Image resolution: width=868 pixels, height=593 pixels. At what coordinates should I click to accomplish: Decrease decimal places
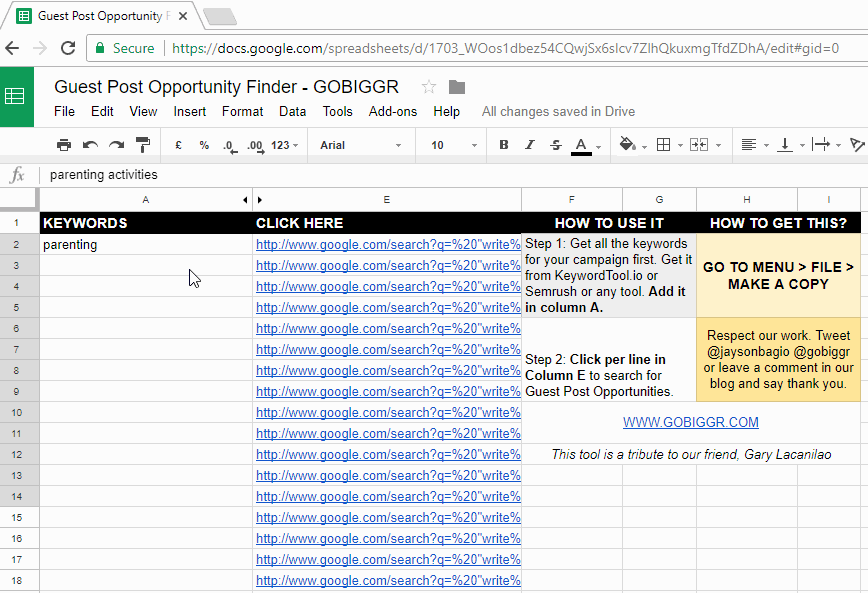click(230, 146)
